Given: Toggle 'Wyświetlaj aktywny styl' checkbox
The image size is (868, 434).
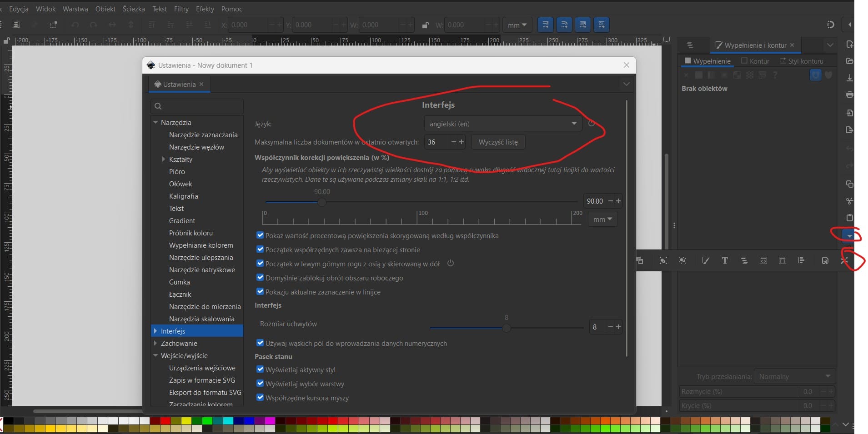Looking at the screenshot, I should point(260,369).
